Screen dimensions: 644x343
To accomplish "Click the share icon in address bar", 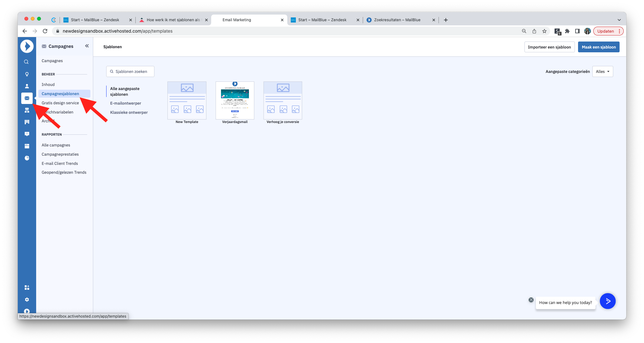I will point(534,31).
